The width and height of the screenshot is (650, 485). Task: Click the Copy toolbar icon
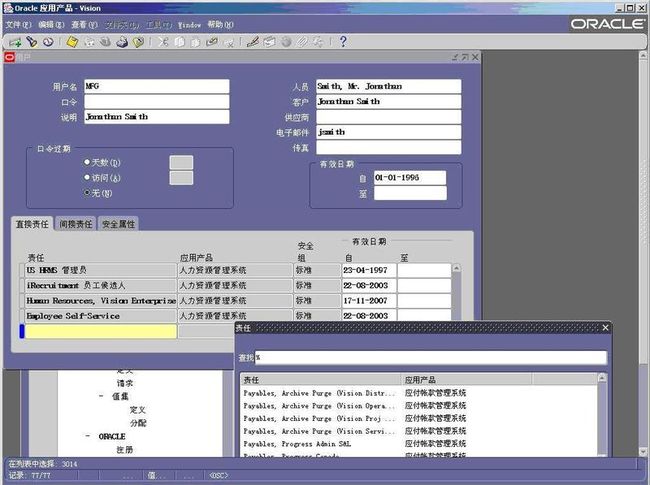pos(179,42)
